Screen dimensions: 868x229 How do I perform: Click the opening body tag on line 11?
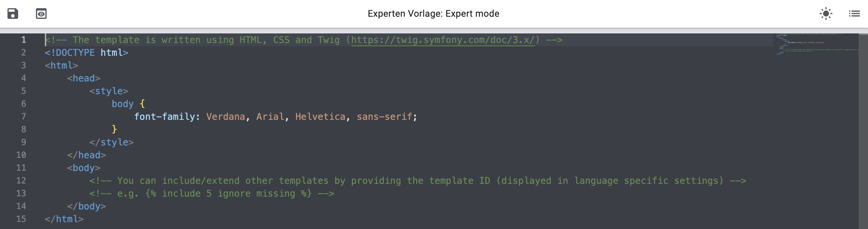tap(84, 168)
